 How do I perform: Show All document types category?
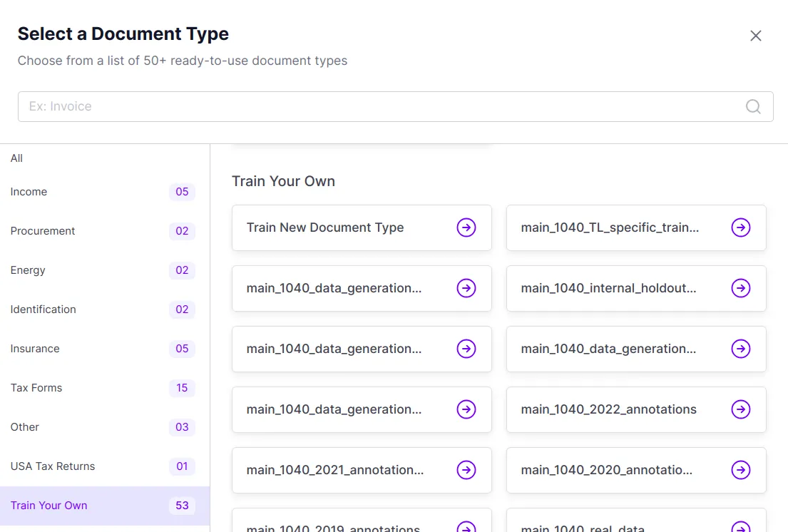coord(105,158)
